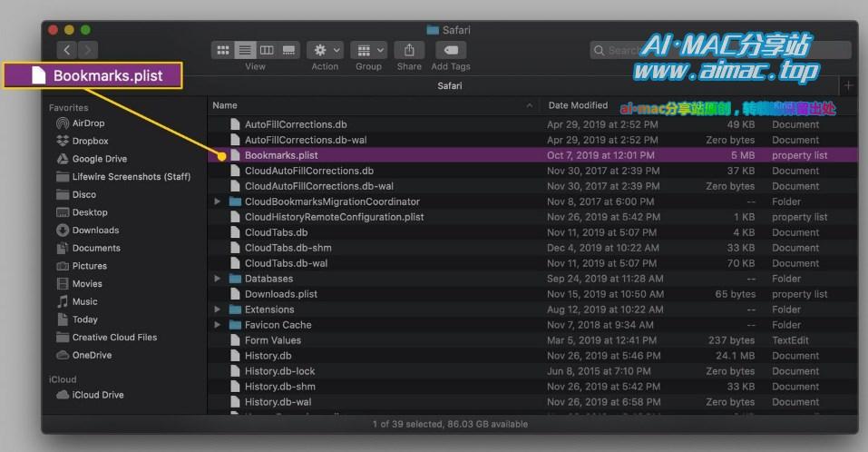Add a new tab with the plus button
Screen dimensions: 868x452
pyautogui.click(x=848, y=86)
